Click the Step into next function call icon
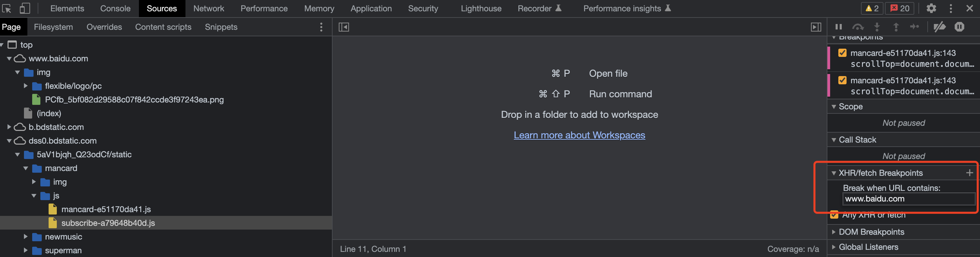 coord(877,27)
